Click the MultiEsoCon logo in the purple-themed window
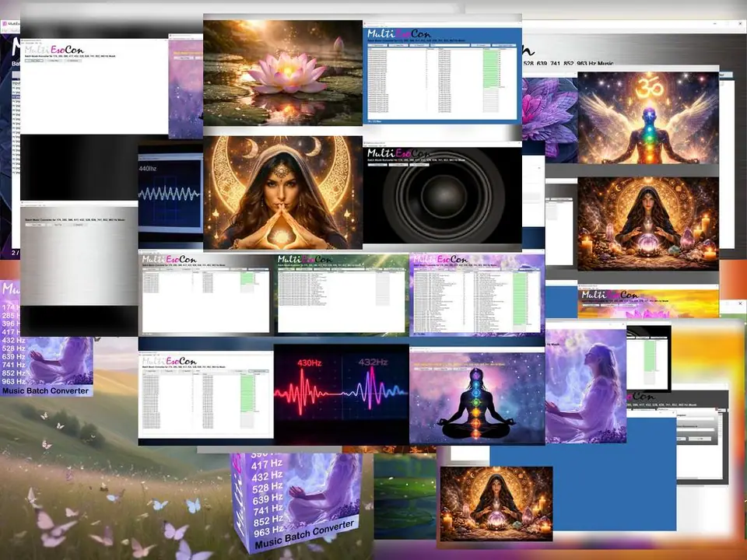The width and height of the screenshot is (747, 560). coord(441,260)
